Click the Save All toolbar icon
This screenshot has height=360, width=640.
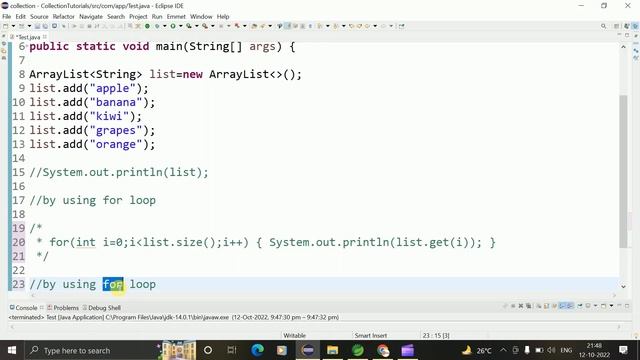pos(45,26)
